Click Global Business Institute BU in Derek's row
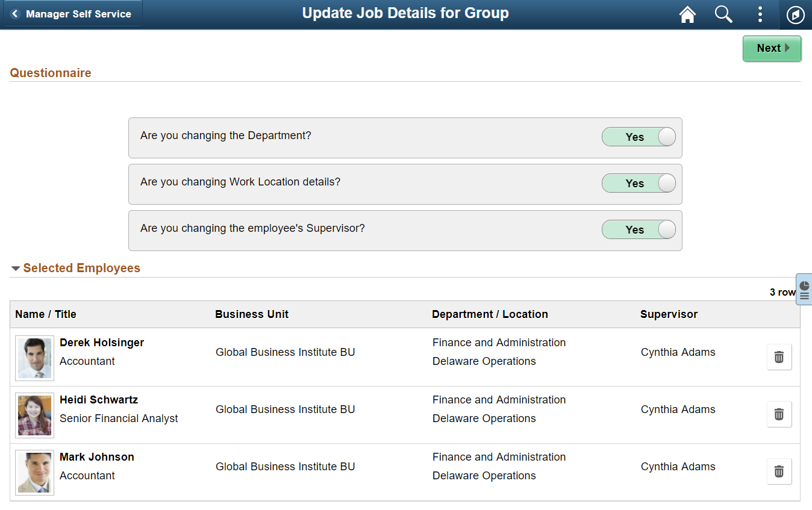Image resolution: width=812 pixels, height=510 pixels. pos(286,352)
